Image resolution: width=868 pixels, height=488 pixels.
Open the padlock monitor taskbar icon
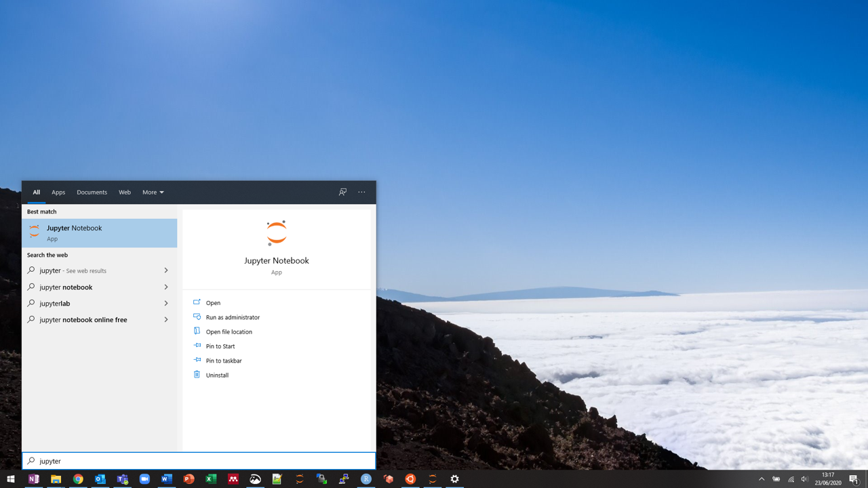[x=321, y=479]
